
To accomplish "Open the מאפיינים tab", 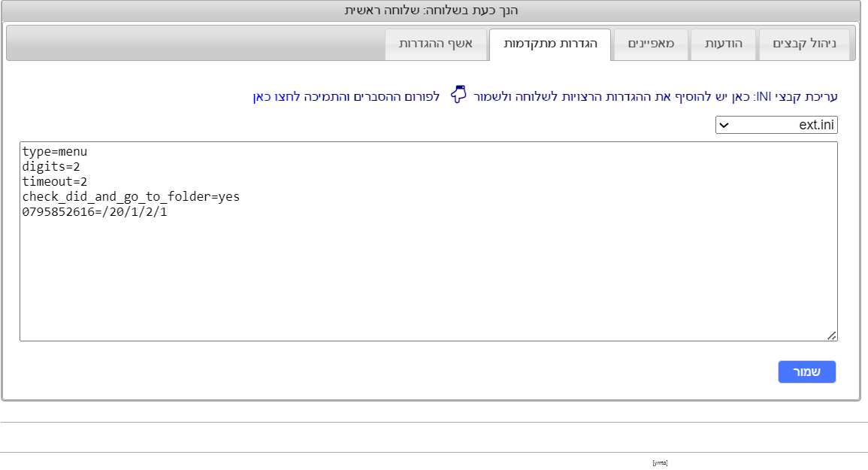I will point(651,44).
